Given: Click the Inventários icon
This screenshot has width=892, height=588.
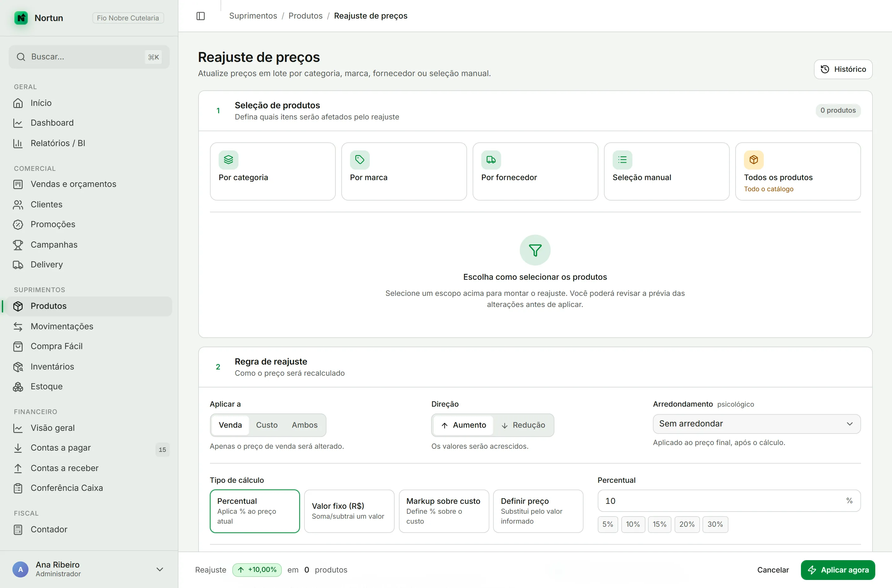Looking at the screenshot, I should [18, 366].
